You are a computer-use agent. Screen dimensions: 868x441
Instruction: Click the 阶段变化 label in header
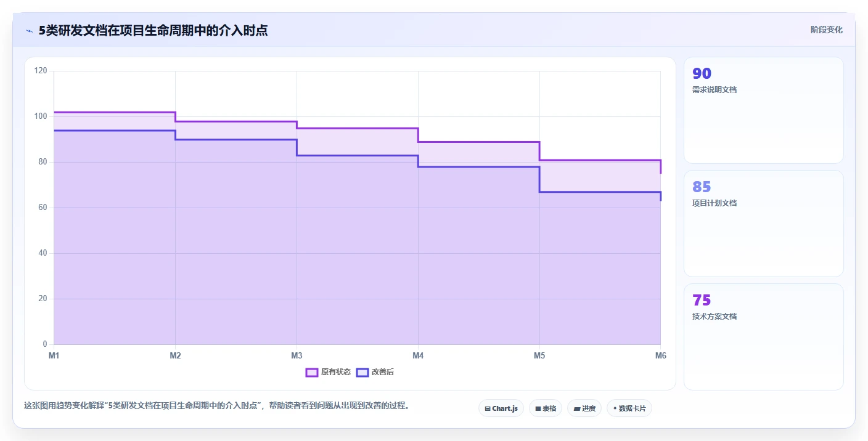pyautogui.click(x=827, y=30)
